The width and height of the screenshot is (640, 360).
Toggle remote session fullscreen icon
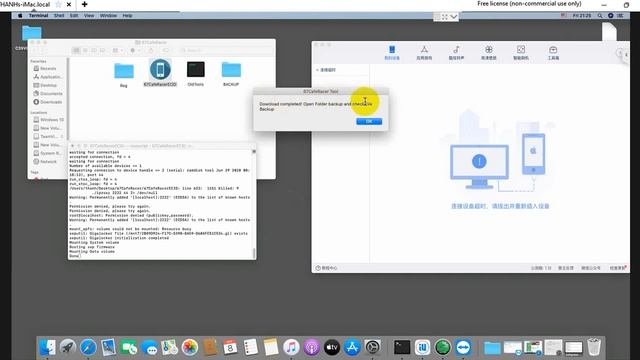(x=444, y=17)
